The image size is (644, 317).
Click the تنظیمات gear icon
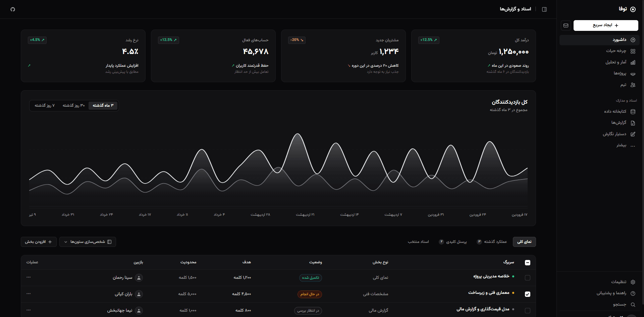[x=633, y=282]
